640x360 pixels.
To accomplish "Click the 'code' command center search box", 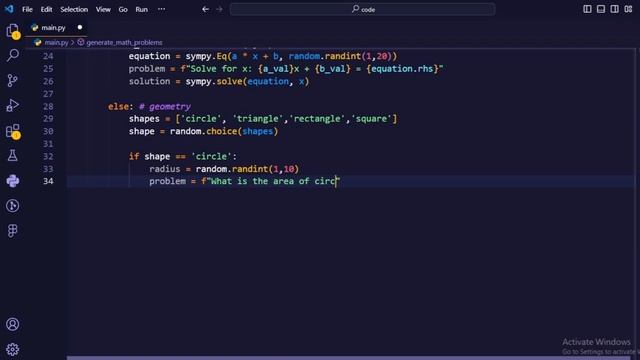I will 362,9.
